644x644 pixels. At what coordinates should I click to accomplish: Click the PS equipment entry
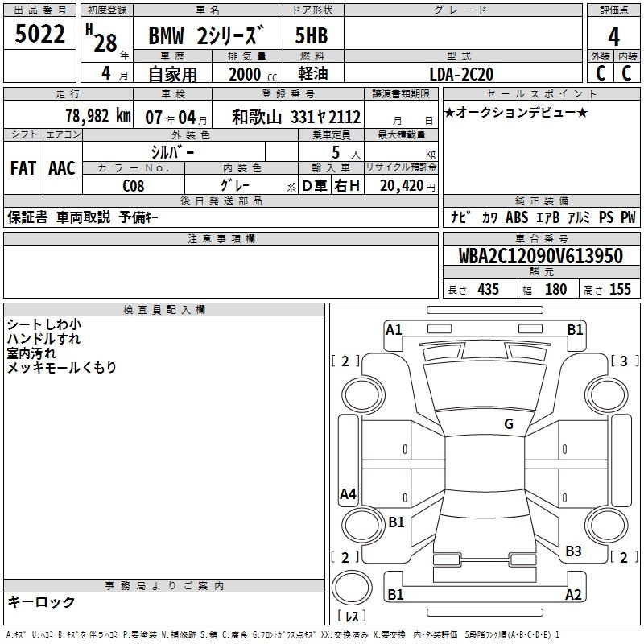pyautogui.click(x=606, y=217)
